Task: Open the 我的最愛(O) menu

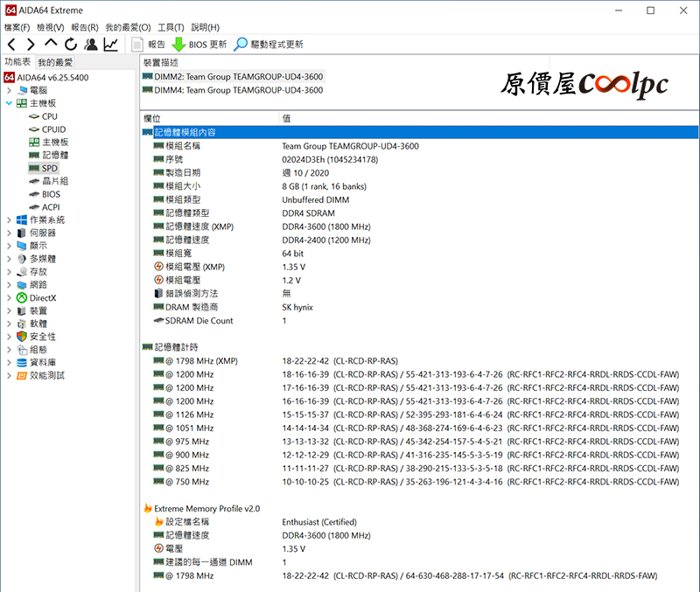Action: [128, 27]
